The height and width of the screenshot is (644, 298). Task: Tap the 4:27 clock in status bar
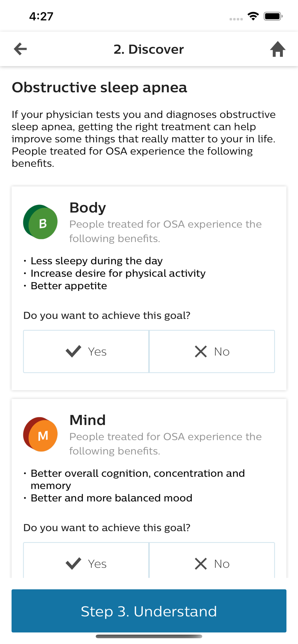[41, 16]
